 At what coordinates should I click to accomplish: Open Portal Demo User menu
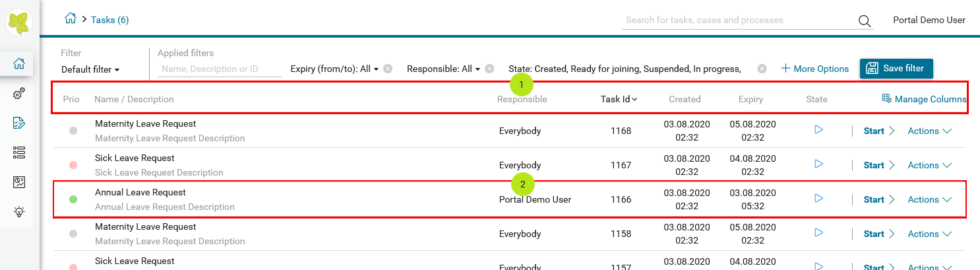[929, 20]
